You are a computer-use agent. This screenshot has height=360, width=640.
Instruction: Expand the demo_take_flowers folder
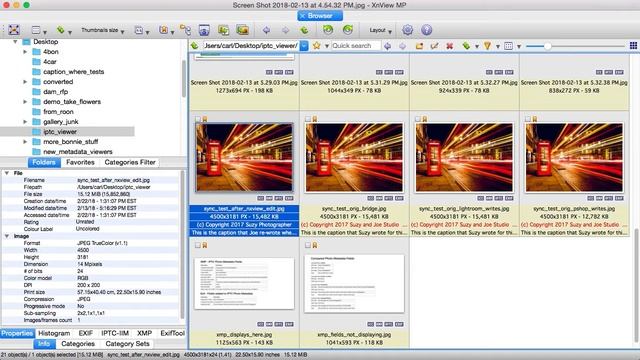point(25,102)
